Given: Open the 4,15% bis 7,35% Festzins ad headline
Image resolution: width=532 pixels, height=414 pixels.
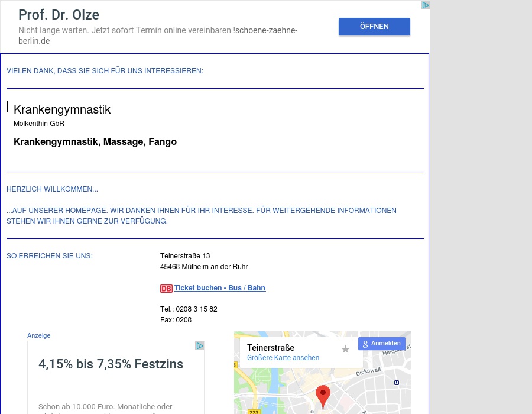Looking at the screenshot, I should pyautogui.click(x=111, y=364).
